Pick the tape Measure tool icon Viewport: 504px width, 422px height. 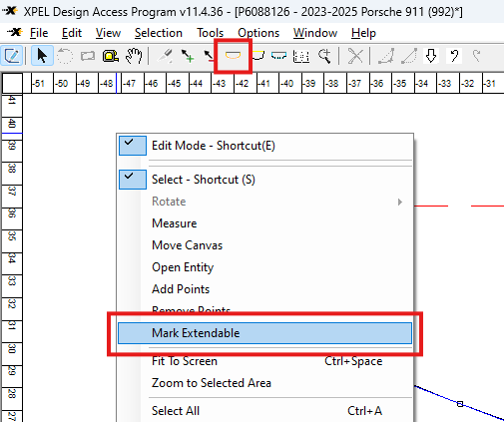(111, 56)
